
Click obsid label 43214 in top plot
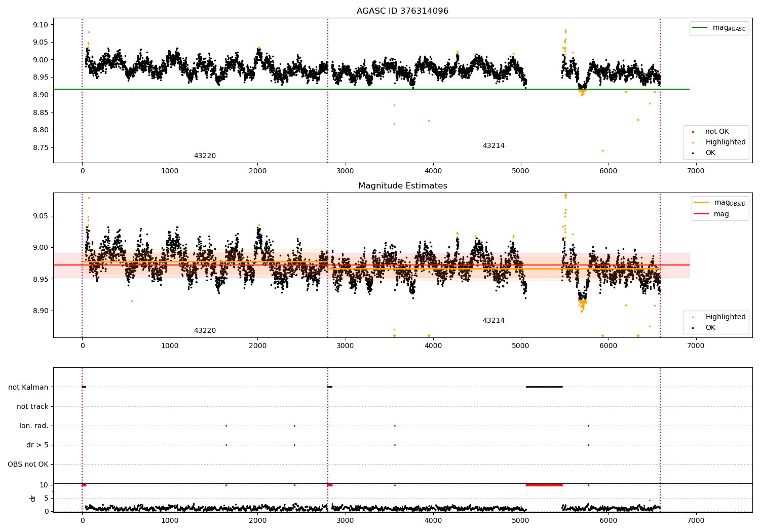493,146
